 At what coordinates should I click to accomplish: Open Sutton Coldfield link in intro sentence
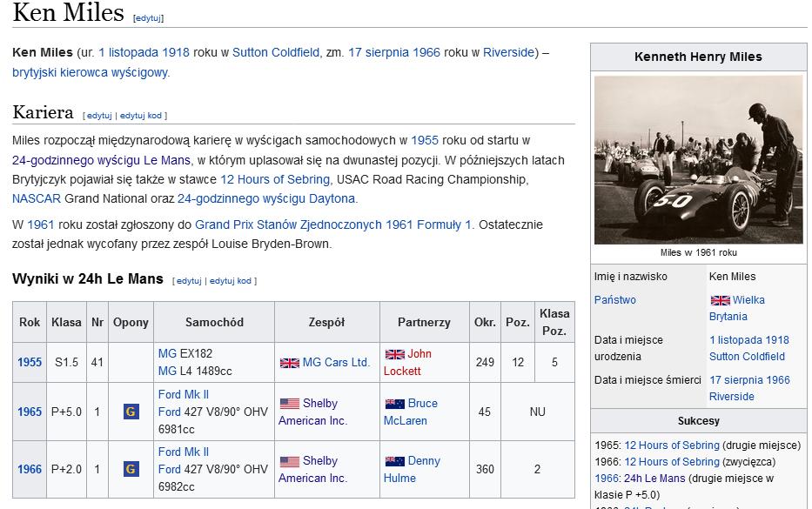[x=276, y=52]
